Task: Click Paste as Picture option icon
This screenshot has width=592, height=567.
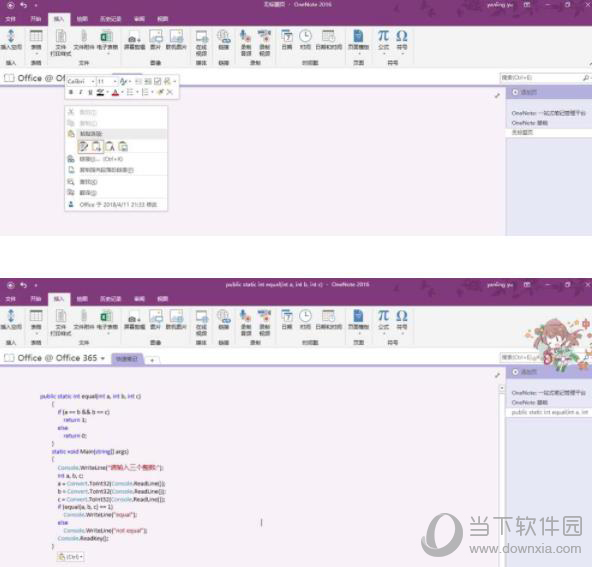Action: pyautogui.click(x=123, y=146)
